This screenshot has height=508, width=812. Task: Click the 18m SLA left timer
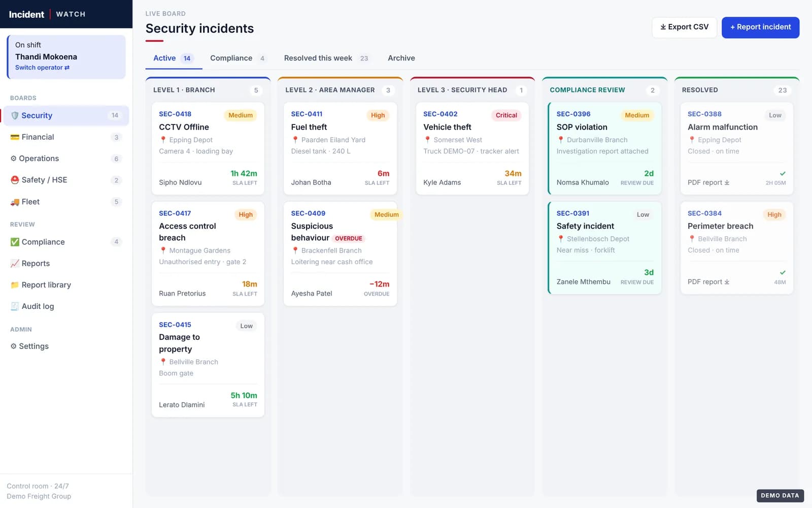click(250, 284)
